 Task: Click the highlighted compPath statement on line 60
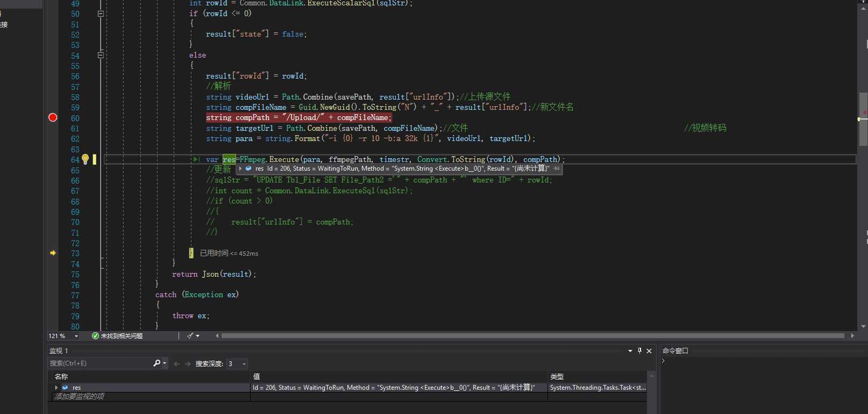pos(299,117)
